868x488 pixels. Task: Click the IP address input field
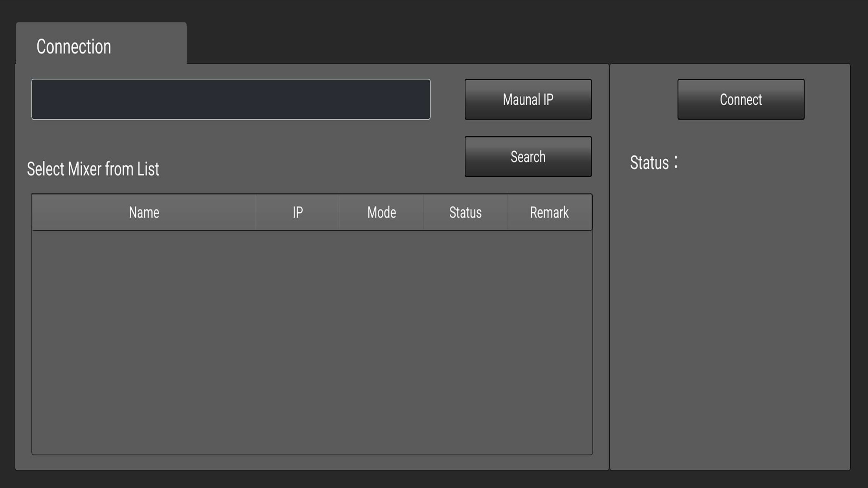231,99
